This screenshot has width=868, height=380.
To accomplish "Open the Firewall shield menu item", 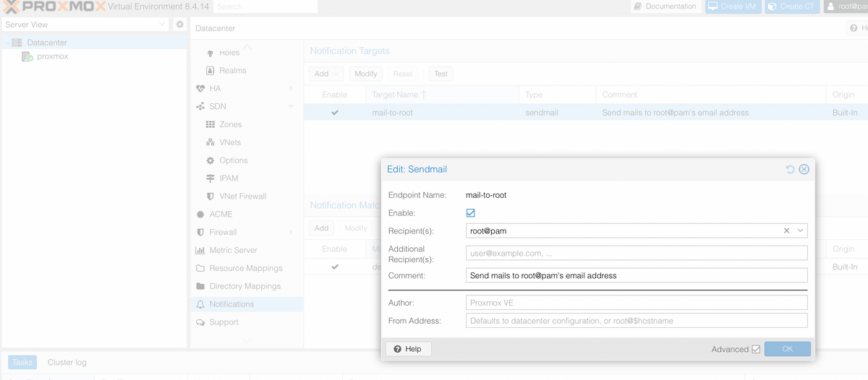I will click(x=223, y=232).
